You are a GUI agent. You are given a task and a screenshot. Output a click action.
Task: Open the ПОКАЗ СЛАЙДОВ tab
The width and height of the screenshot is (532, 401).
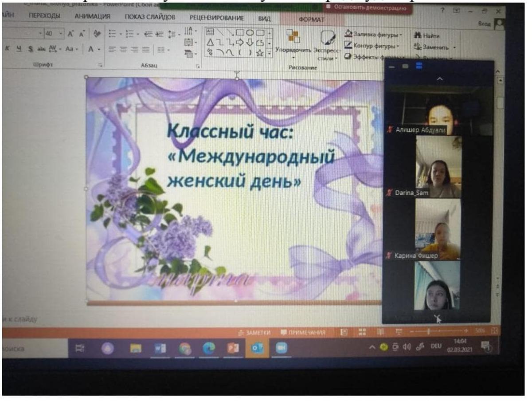(x=149, y=17)
